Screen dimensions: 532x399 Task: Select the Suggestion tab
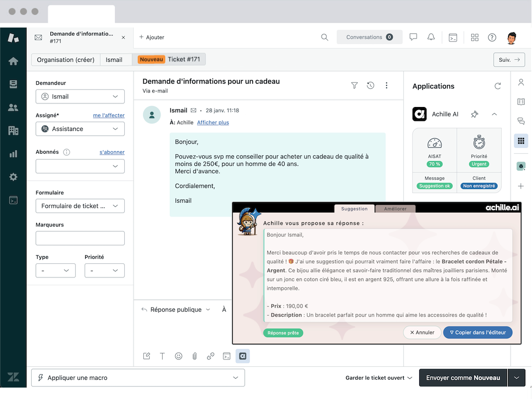click(x=354, y=209)
